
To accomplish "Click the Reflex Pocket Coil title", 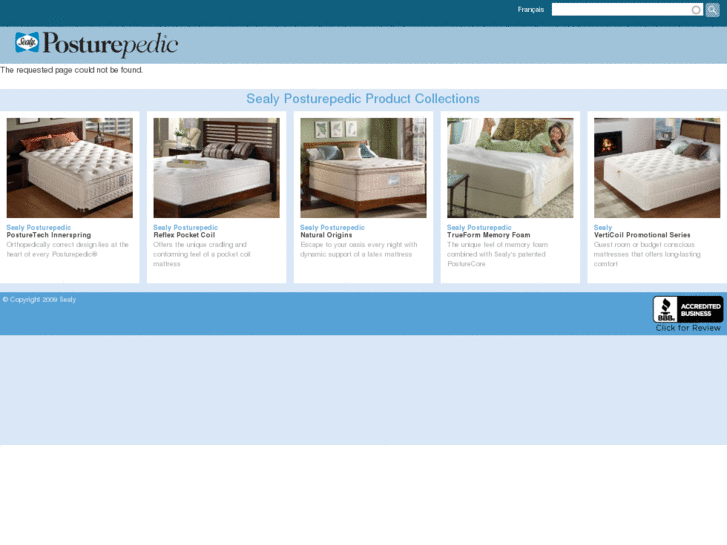I will tap(184, 235).
